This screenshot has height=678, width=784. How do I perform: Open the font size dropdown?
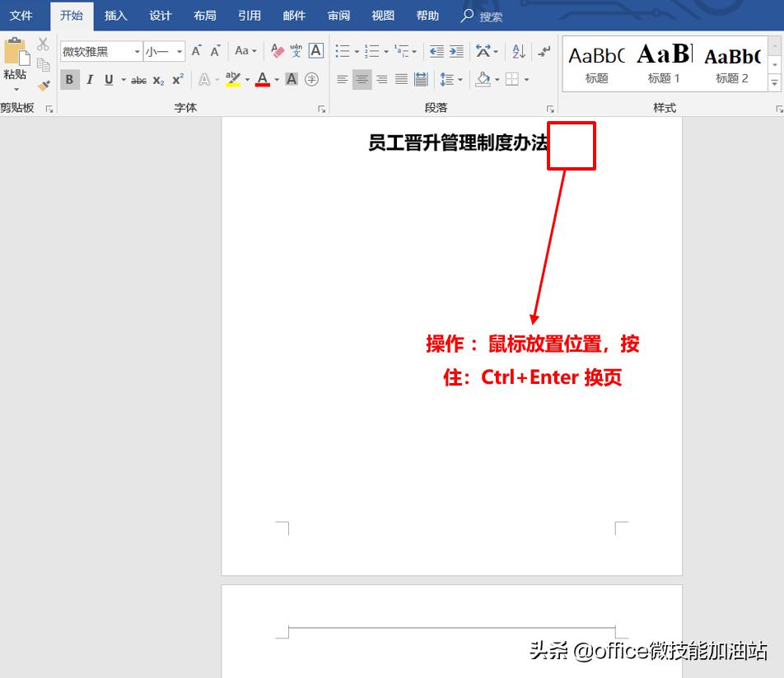coord(177,51)
